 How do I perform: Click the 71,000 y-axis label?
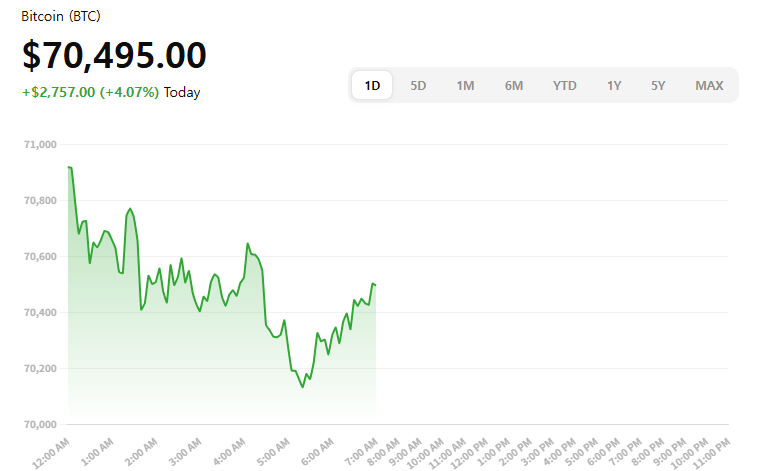point(41,145)
